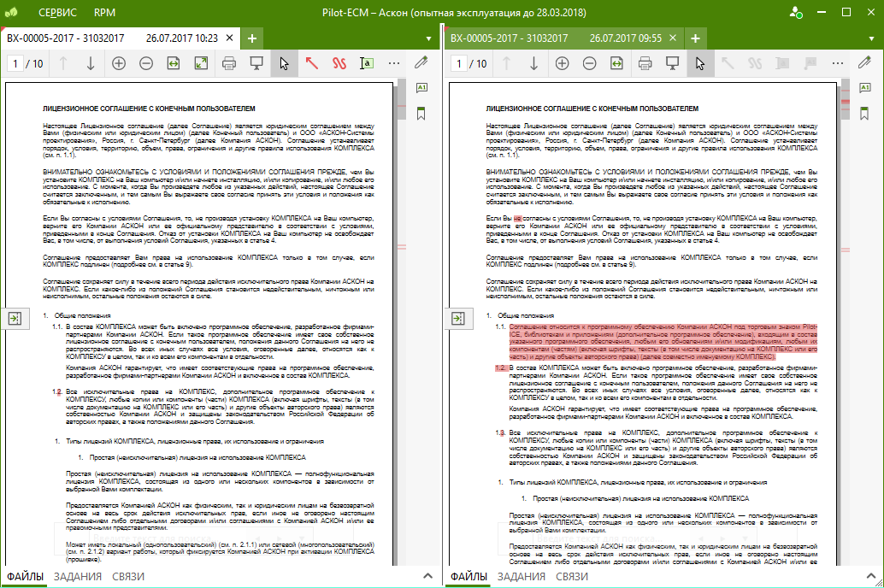Toggle the pencil edit mode in right pane
Screen dimensions: 884x588
tap(864, 62)
